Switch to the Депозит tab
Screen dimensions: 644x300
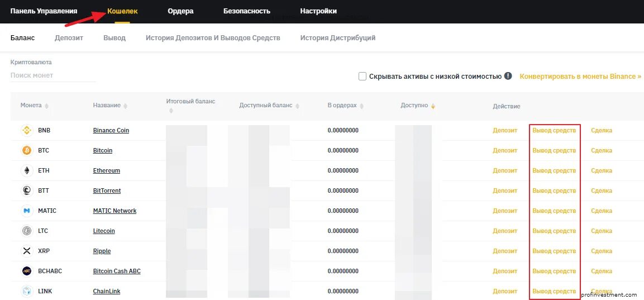tap(69, 38)
